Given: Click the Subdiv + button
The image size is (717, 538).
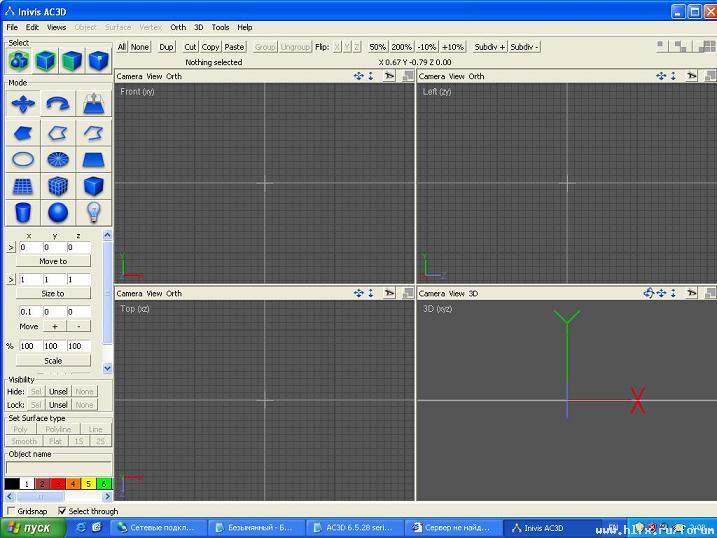Looking at the screenshot, I should 489,47.
